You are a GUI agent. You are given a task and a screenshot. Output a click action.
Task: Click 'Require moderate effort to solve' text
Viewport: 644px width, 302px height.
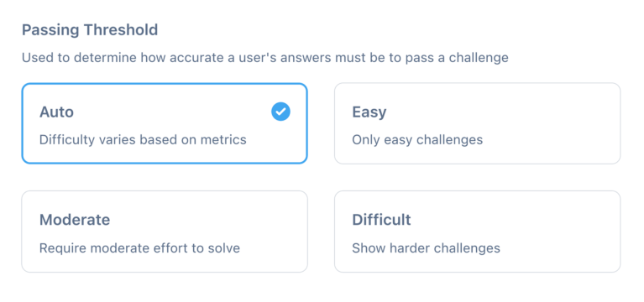[x=139, y=248]
